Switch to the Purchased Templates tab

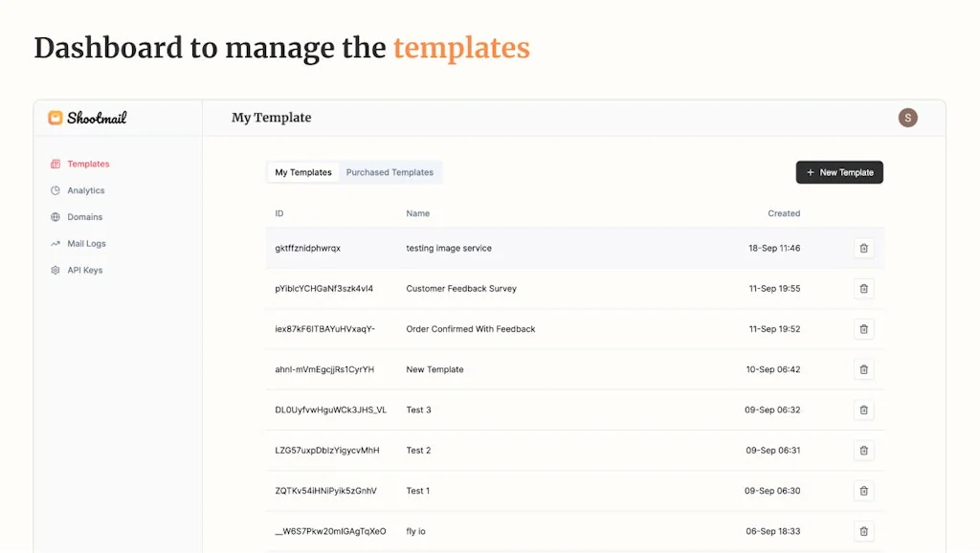pos(390,172)
